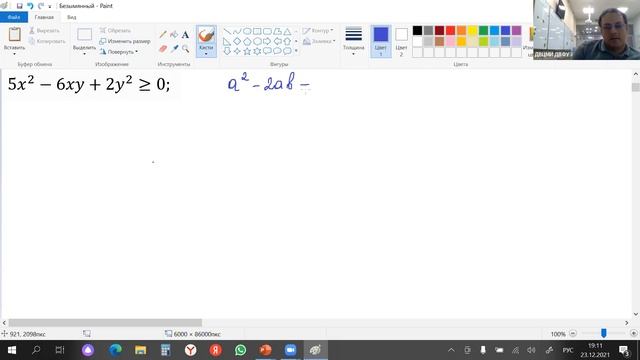Switch to the Вид tab
The height and width of the screenshot is (360, 640).
click(x=71, y=17)
